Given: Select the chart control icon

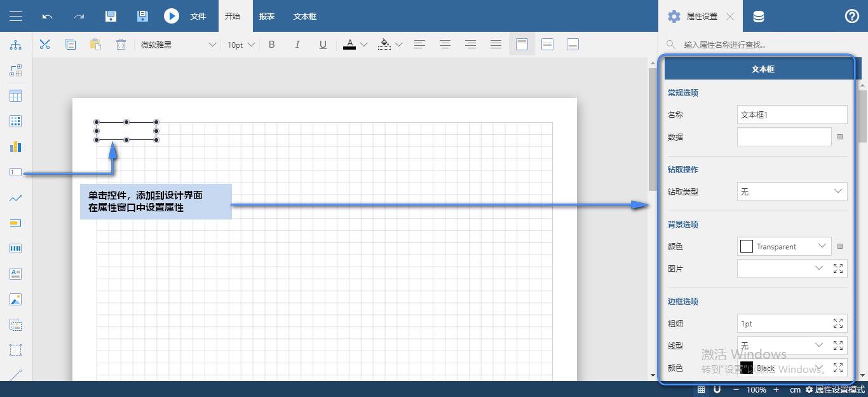Looking at the screenshot, I should [15, 147].
